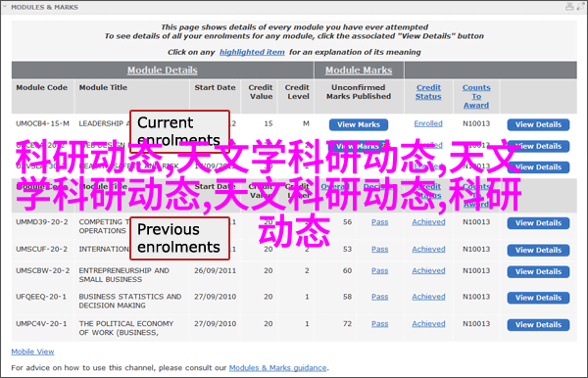
Task: Open the 'highlighted item' explanation link
Action: click(252, 52)
